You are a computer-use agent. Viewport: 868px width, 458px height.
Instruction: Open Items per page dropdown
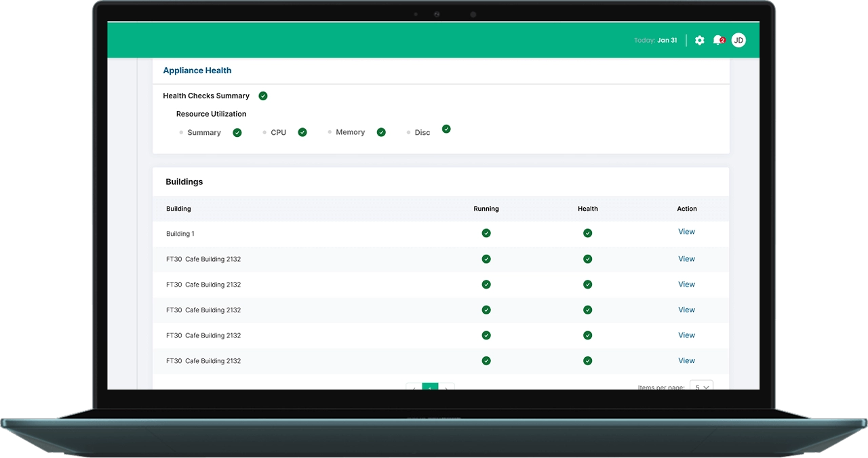(701, 386)
